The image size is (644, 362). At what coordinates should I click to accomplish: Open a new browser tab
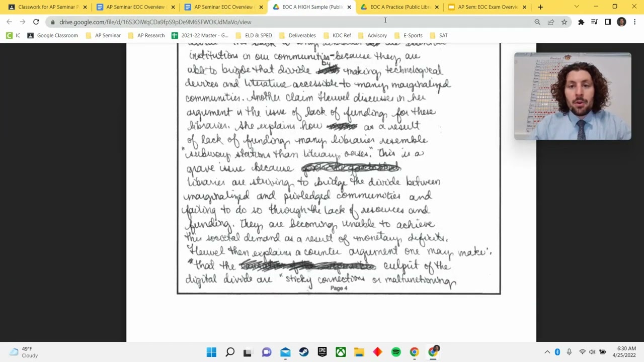point(540,7)
